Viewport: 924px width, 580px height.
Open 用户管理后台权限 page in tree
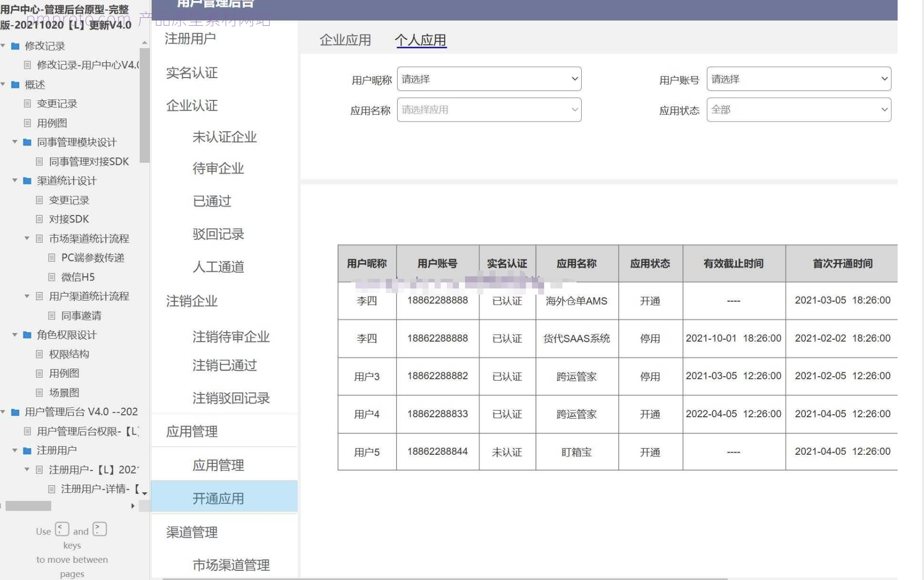click(x=88, y=431)
